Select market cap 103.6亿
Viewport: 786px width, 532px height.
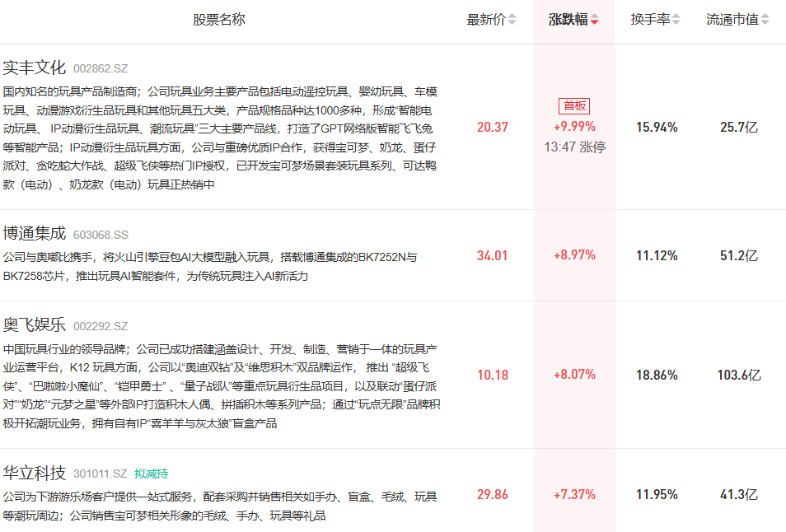[x=739, y=375]
